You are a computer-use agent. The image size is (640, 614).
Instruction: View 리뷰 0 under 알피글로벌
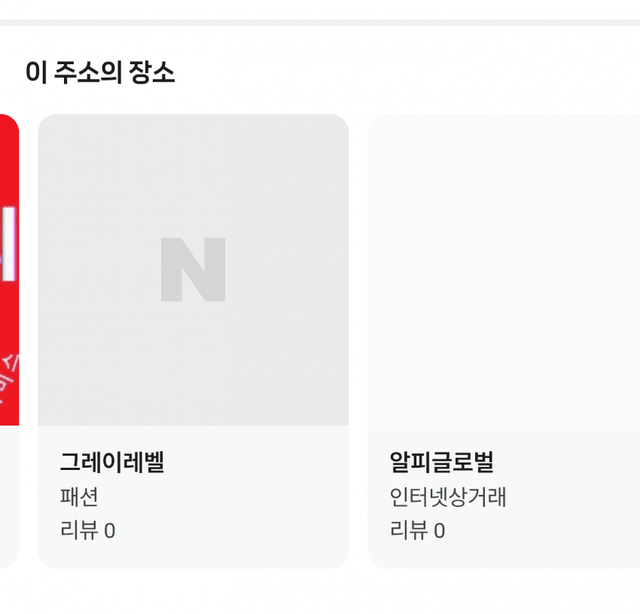point(417,530)
